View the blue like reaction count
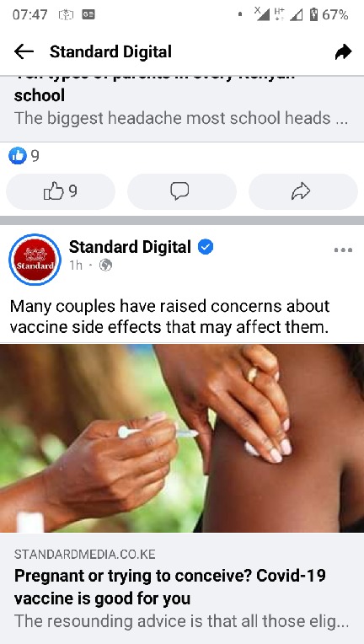This screenshot has width=364, height=644. (24, 156)
